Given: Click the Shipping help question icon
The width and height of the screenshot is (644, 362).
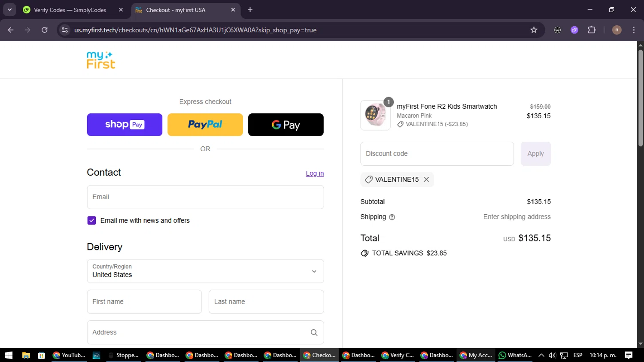Looking at the screenshot, I should [392, 217].
